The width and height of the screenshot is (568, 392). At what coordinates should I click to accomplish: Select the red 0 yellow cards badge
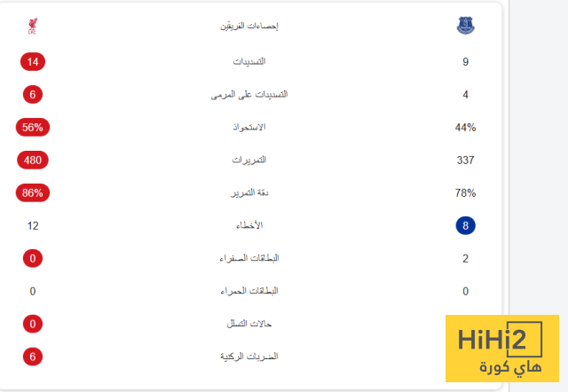click(x=33, y=258)
